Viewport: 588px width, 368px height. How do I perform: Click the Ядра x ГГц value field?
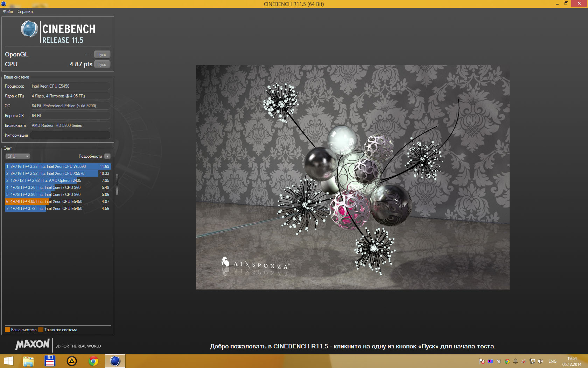(70, 96)
